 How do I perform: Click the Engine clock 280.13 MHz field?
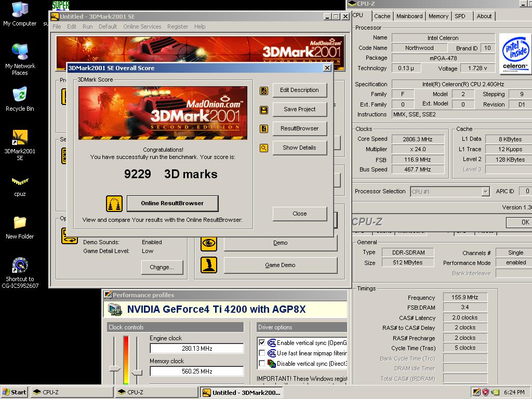197,349
